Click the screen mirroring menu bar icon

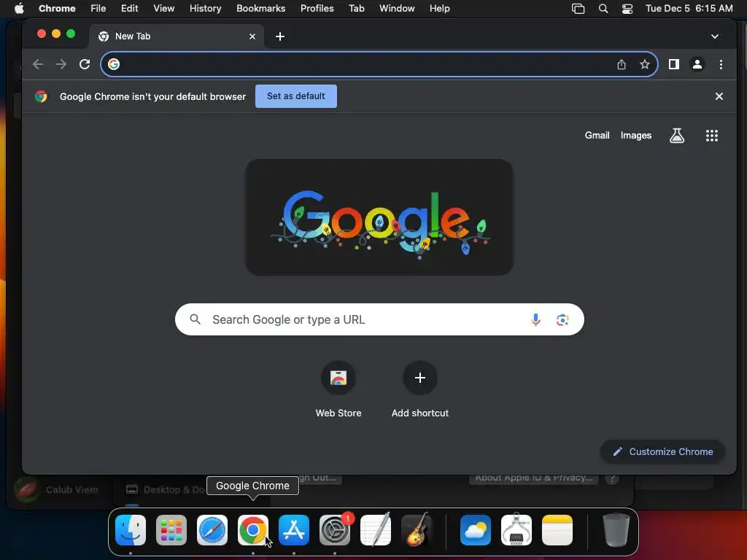pos(578,9)
